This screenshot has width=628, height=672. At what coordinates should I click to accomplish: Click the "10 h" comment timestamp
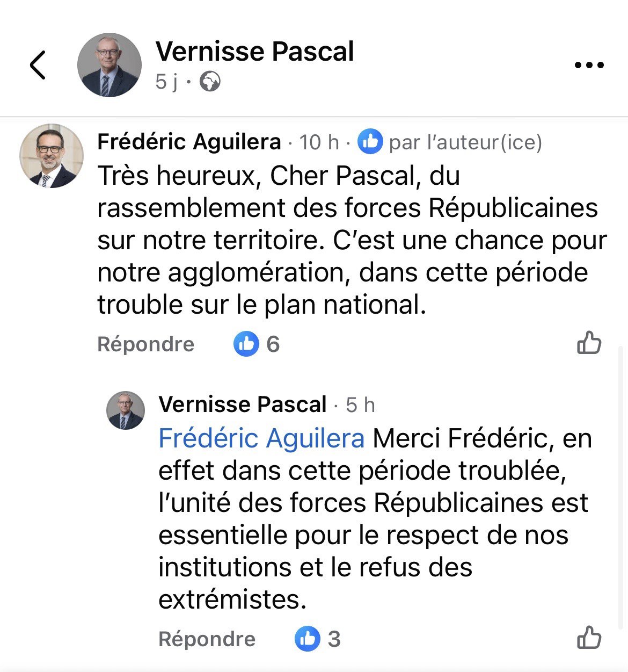[x=319, y=142]
